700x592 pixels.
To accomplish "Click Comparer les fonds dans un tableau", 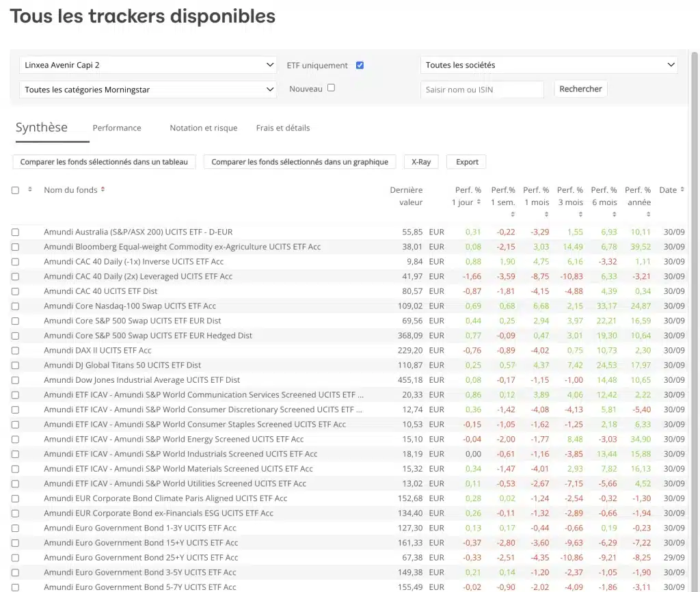I will tap(104, 161).
